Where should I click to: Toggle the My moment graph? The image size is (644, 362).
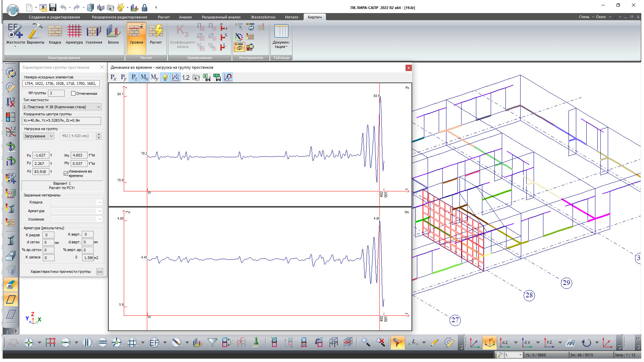[154, 77]
